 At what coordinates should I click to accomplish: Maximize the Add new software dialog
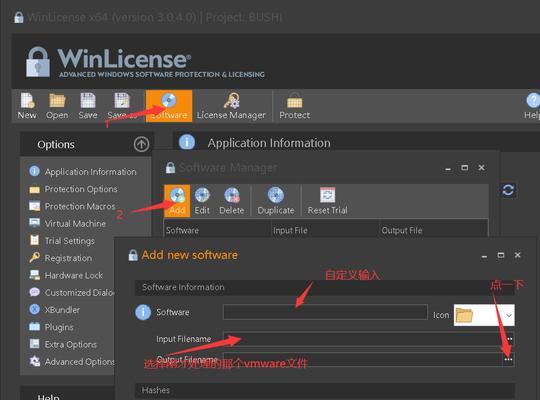pos(501,255)
